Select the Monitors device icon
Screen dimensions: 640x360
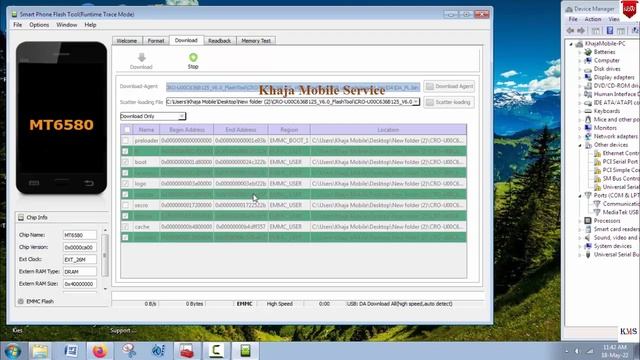[588, 128]
